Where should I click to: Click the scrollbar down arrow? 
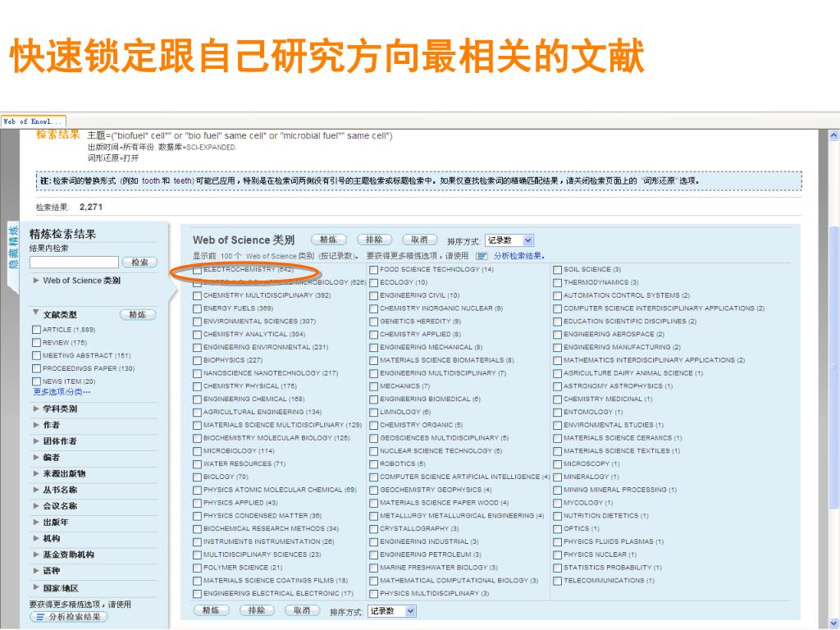click(x=833, y=623)
